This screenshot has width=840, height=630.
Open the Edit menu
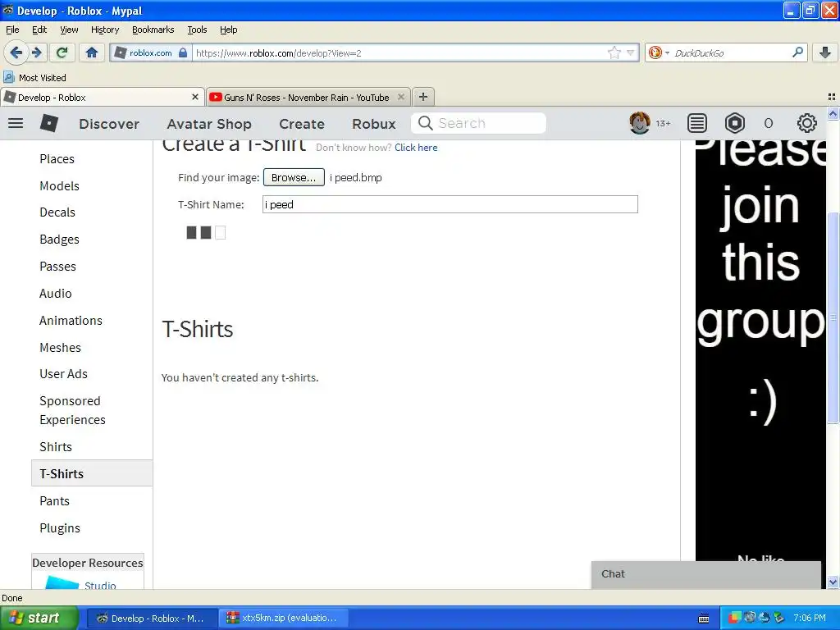coord(39,30)
